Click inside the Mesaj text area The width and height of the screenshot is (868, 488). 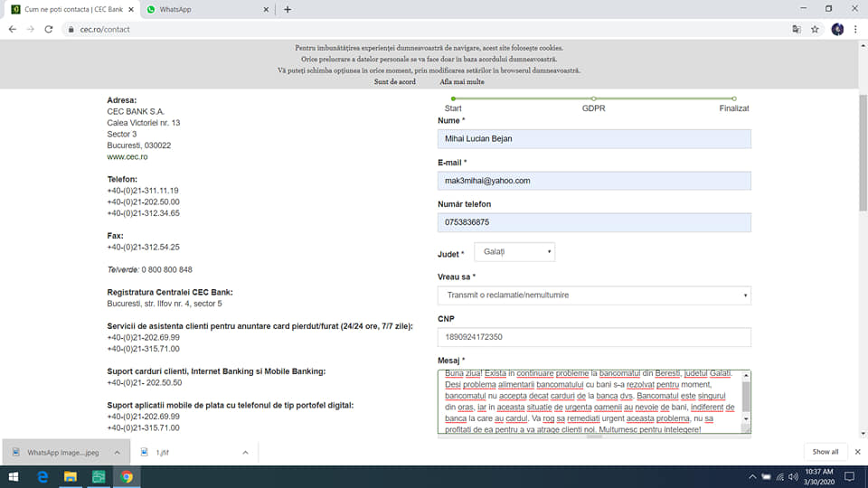pos(590,401)
